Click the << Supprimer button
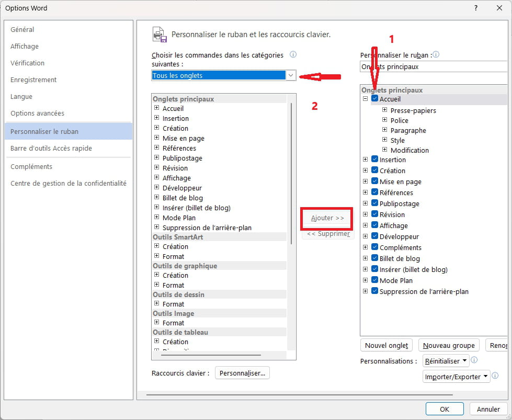 (x=328, y=233)
